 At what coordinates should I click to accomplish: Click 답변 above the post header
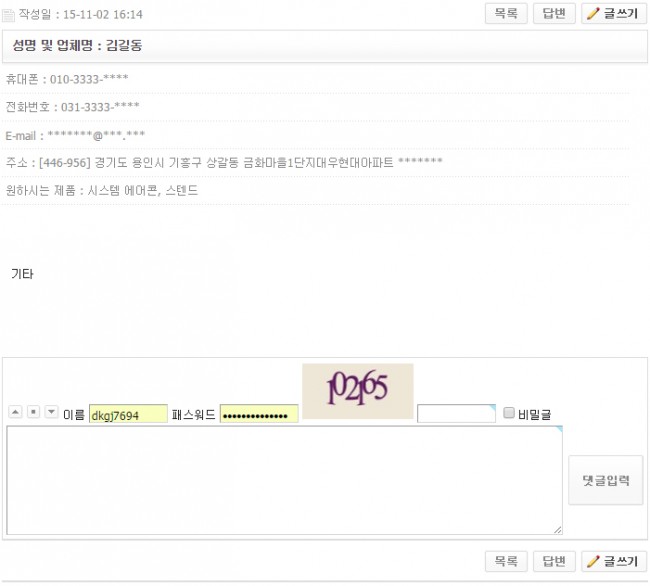pos(554,14)
